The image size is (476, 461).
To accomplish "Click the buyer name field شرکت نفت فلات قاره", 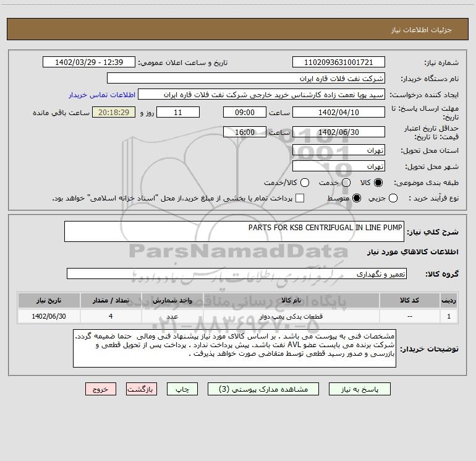I will (x=246, y=79).
